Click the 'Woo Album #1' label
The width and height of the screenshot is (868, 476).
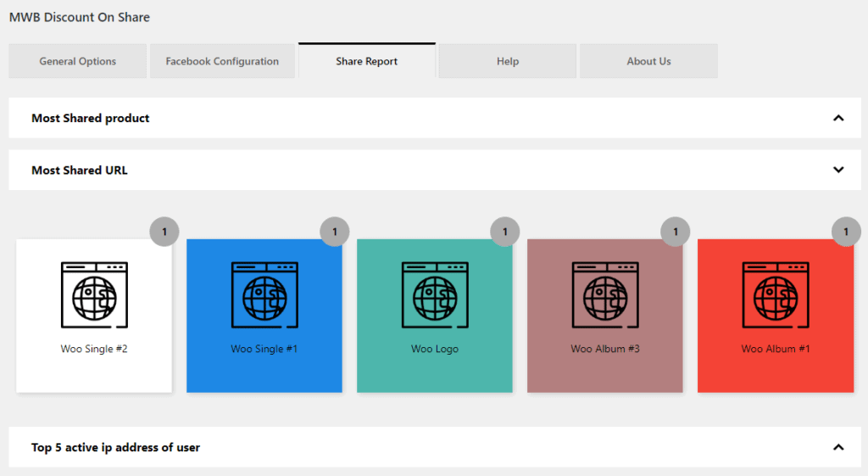point(776,349)
